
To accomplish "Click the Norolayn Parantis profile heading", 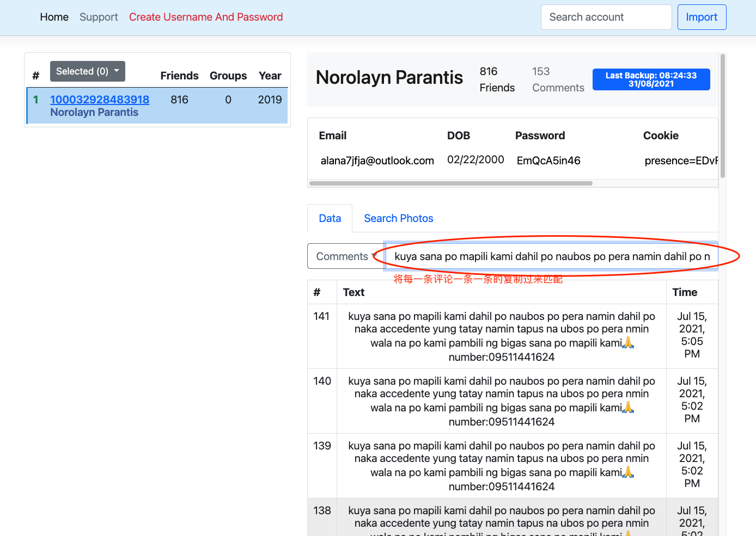I will [389, 77].
